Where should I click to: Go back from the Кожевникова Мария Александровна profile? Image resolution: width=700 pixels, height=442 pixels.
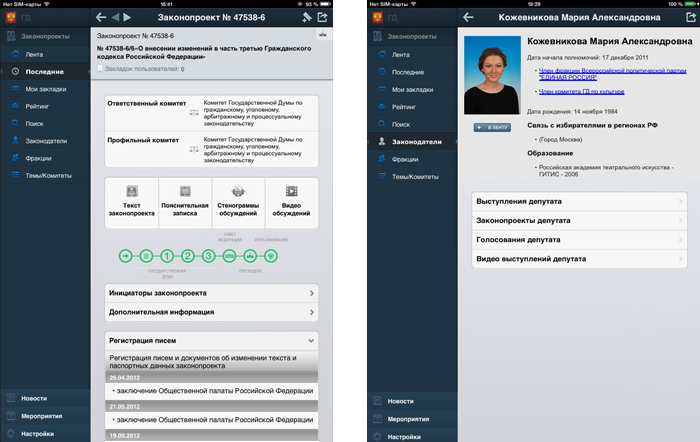468,18
